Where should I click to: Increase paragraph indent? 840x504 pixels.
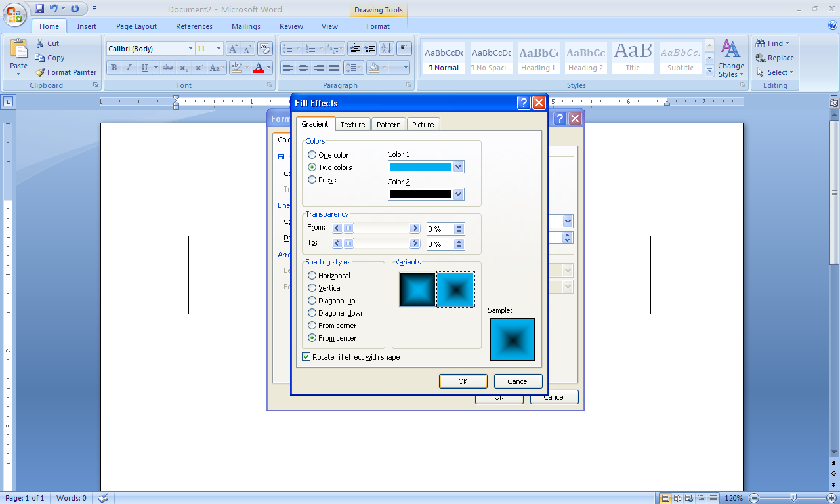[x=370, y=49]
